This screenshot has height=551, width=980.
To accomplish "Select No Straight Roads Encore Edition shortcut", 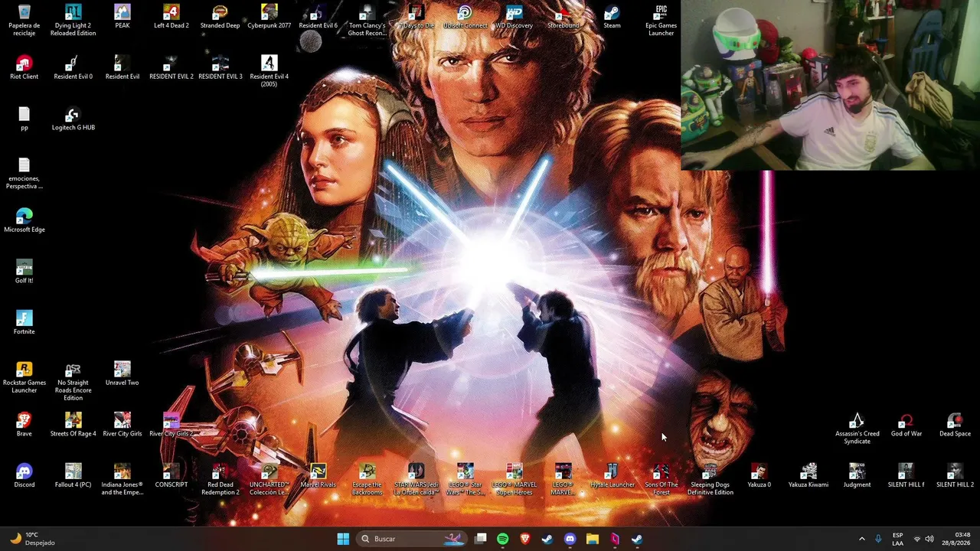I will 73,381.
